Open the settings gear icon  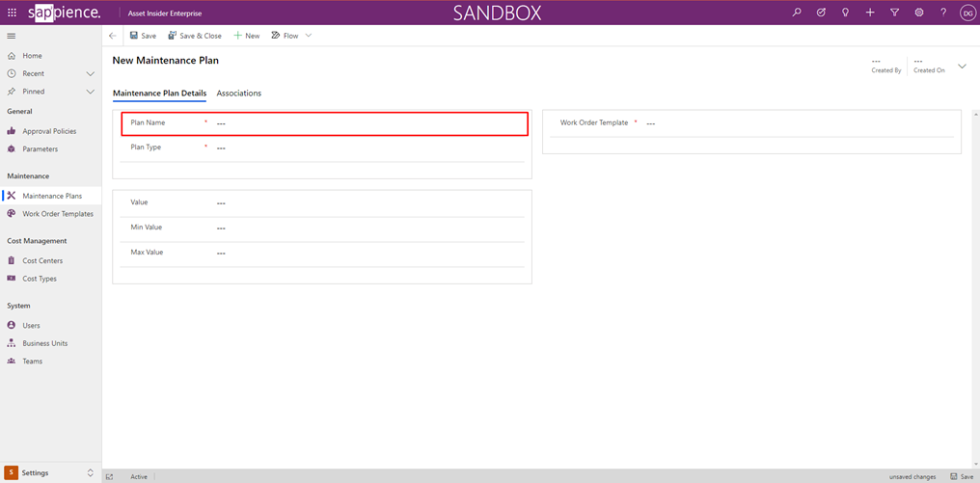pos(919,13)
